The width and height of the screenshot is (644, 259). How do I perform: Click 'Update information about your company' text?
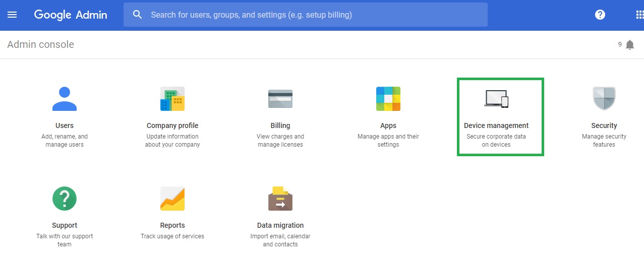pyautogui.click(x=172, y=141)
